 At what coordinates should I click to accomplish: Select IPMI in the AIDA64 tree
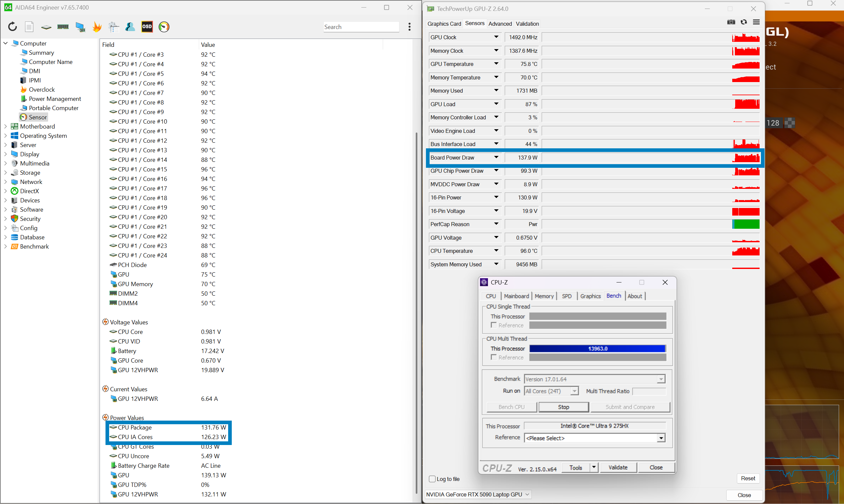tap(35, 80)
